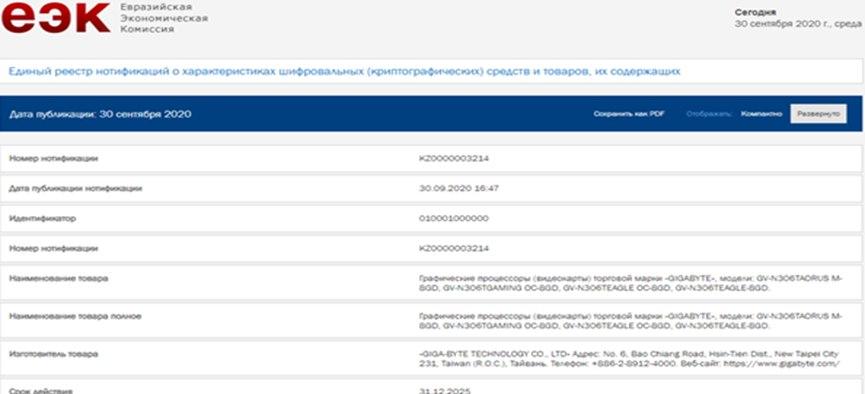
Task: Click the Отображать label
Action: click(709, 114)
